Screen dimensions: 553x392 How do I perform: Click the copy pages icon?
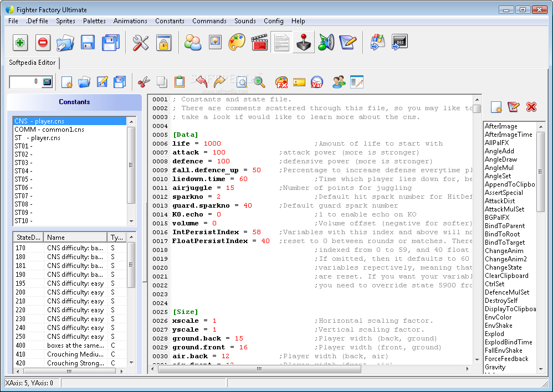pyautogui.click(x=162, y=82)
